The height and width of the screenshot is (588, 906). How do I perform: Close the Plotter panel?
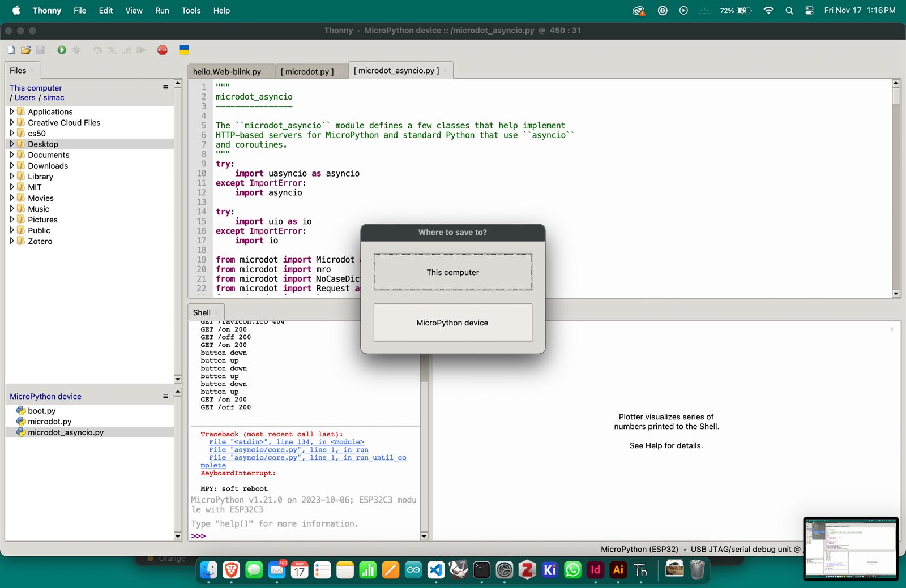tap(892, 329)
